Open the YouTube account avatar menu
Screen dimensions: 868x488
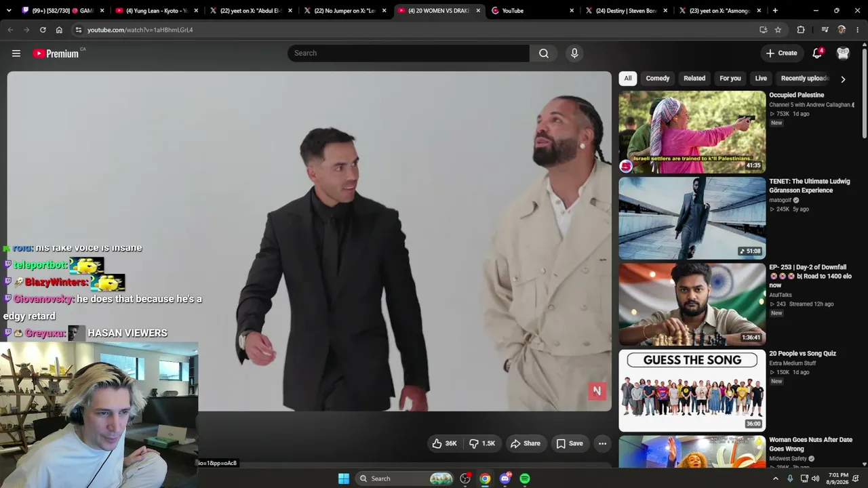(843, 53)
